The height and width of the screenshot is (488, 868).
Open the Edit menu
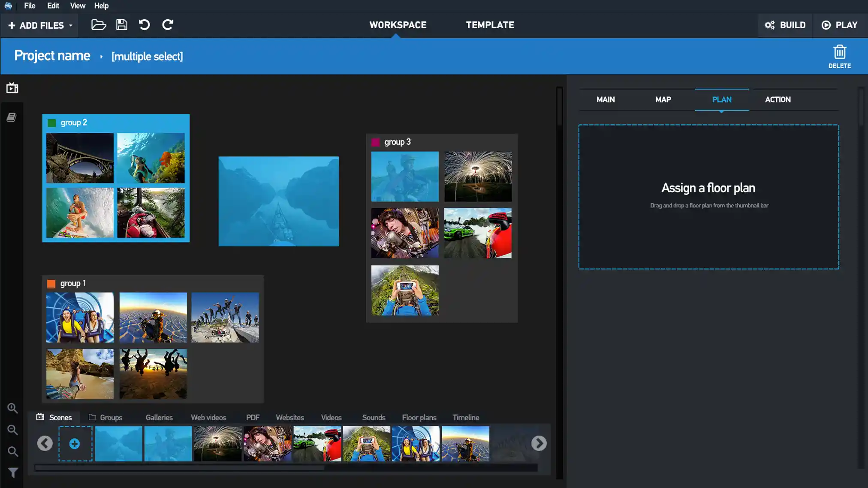[x=53, y=6]
